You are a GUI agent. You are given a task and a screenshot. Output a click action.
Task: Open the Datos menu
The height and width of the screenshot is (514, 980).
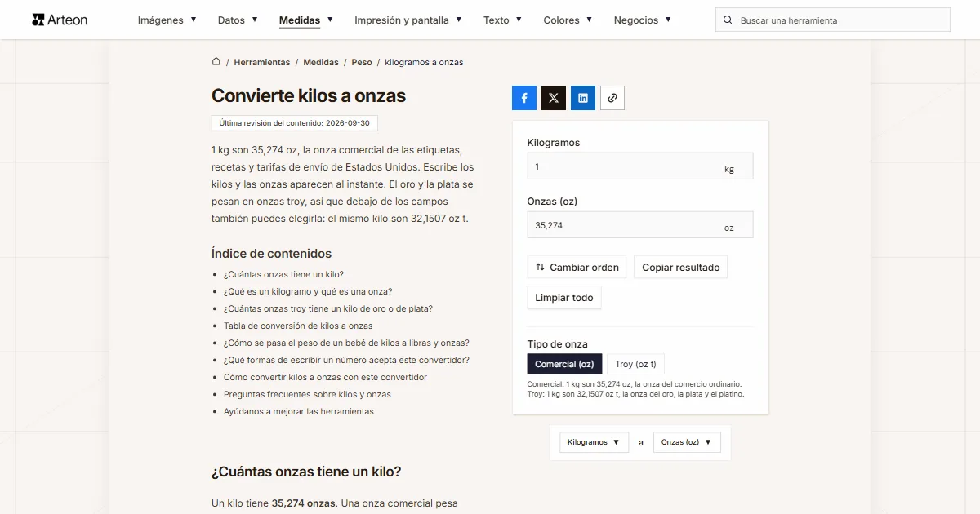[238, 20]
